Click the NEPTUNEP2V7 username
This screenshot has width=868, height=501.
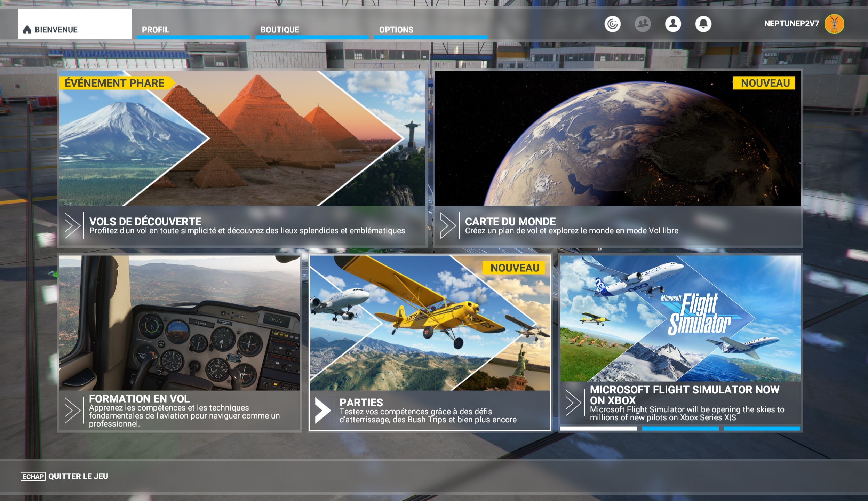[791, 24]
